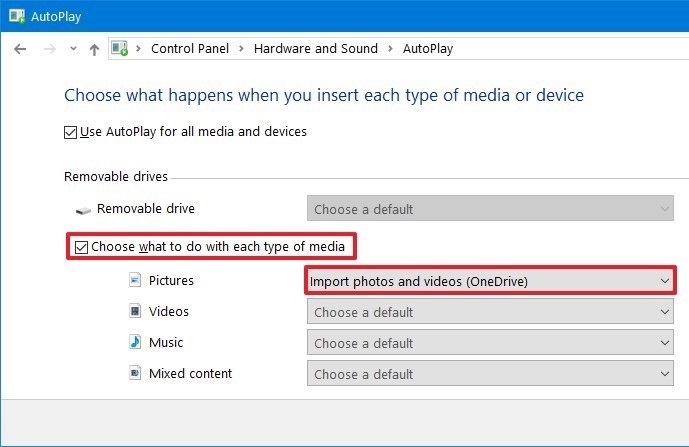Expand the Videos default action dropdown
The width and height of the screenshot is (689, 447).
point(489,312)
